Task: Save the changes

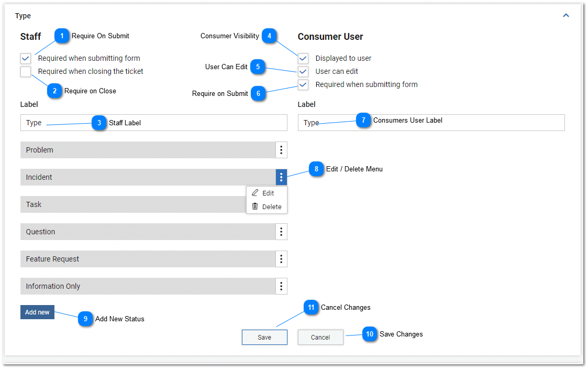Action: coord(264,337)
